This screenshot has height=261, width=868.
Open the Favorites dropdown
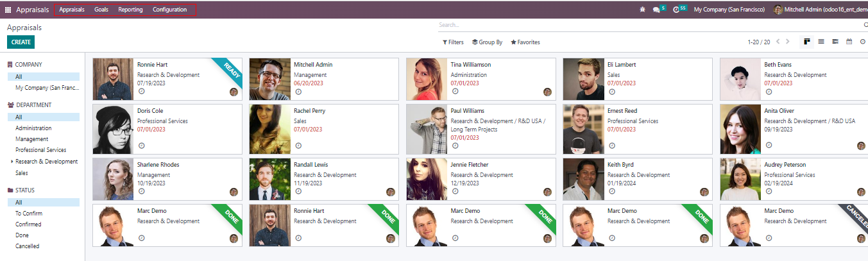point(525,42)
